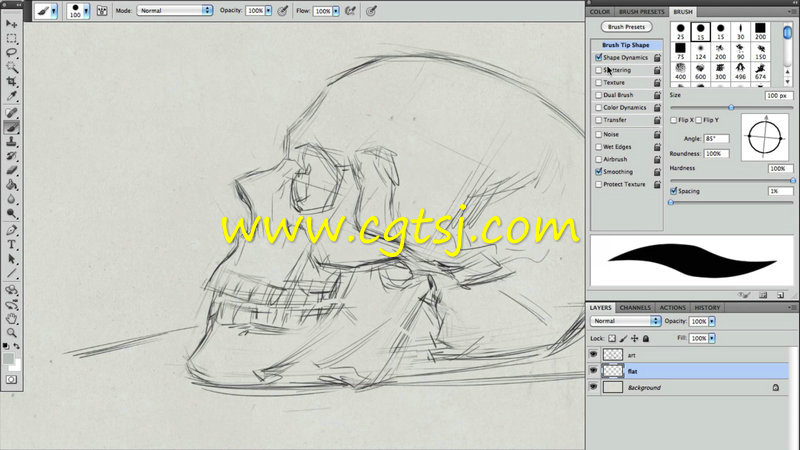This screenshot has width=800, height=450.
Task: Open the painting Mode dropdown
Action: pyautogui.click(x=174, y=10)
